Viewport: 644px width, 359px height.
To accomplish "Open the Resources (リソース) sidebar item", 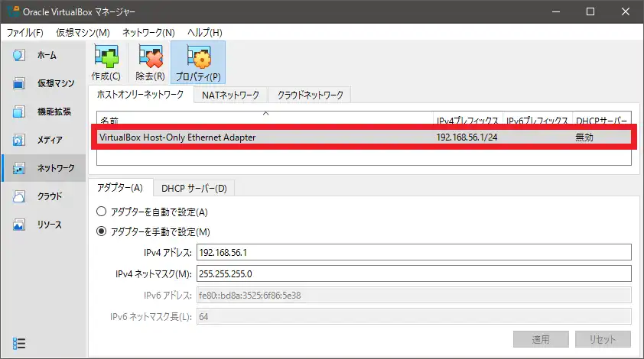I will (44, 225).
